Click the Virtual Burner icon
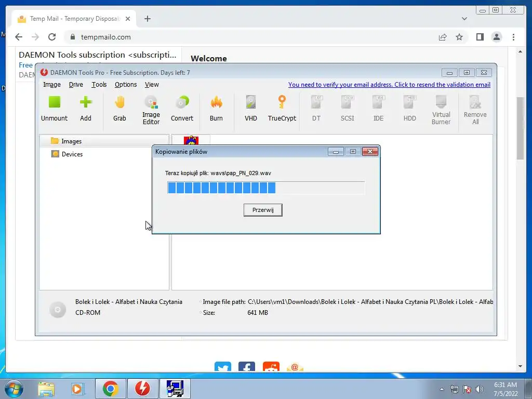This screenshot has width=532, height=399. click(441, 110)
